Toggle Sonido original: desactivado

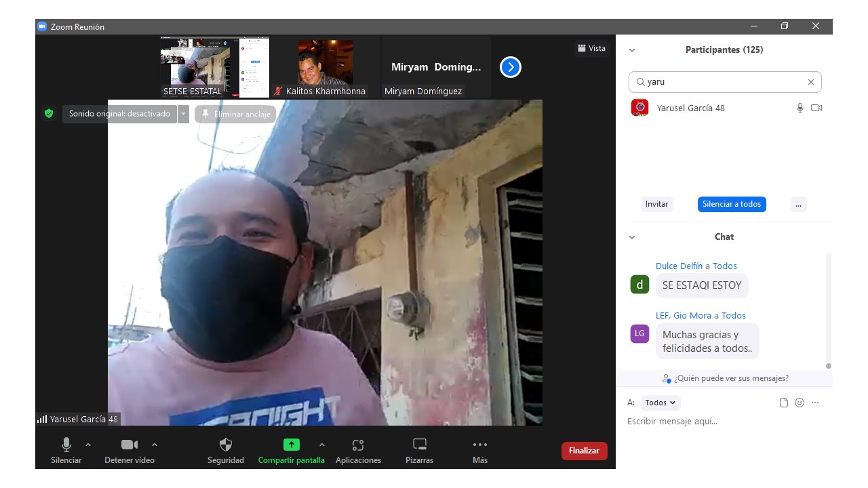coord(119,114)
